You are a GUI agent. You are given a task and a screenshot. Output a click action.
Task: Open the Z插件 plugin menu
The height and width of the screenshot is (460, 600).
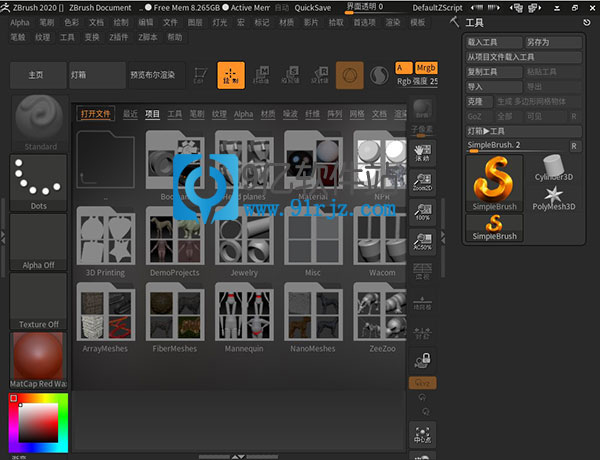pyautogui.click(x=118, y=37)
